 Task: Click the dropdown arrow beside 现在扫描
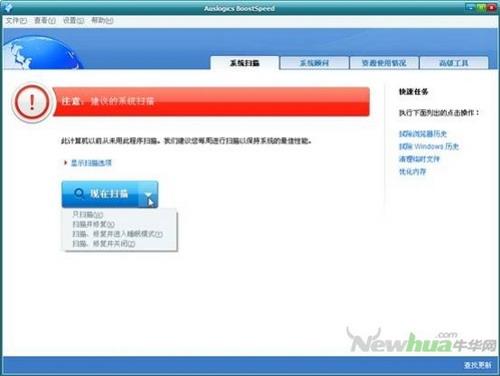pyautogui.click(x=148, y=195)
